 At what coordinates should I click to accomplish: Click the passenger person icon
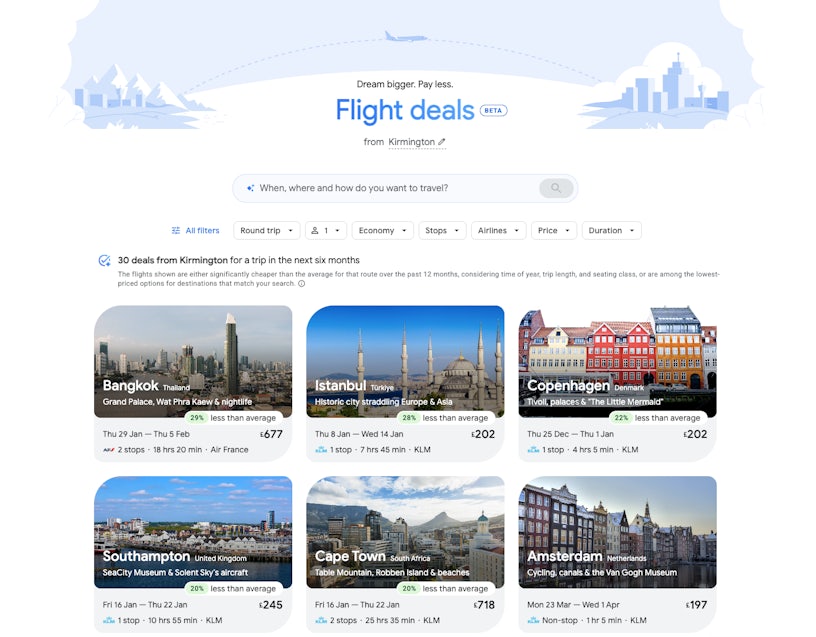[315, 231]
